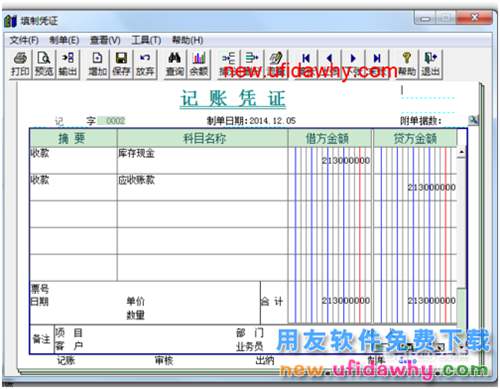Image resolution: width=500 pixels, height=389 pixels.
Task: Click the 贷方金额 column header
Action: click(415, 138)
